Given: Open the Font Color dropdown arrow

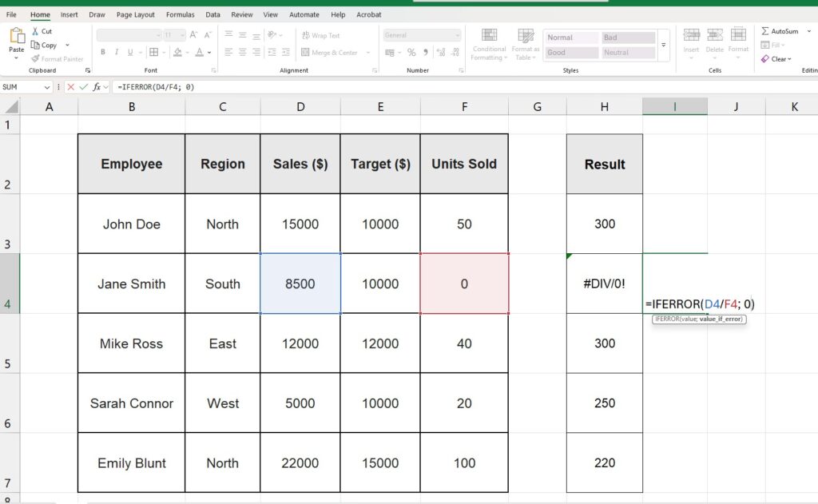Looking at the screenshot, I should coord(208,53).
